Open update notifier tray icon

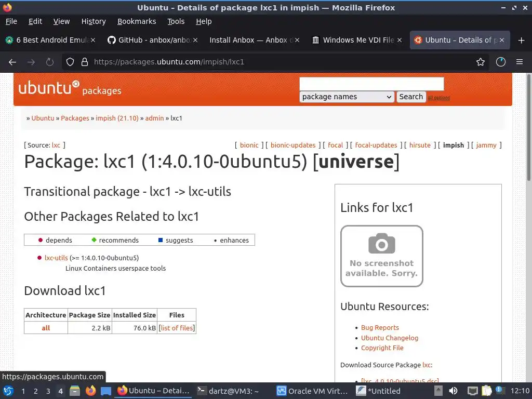[x=500, y=390]
